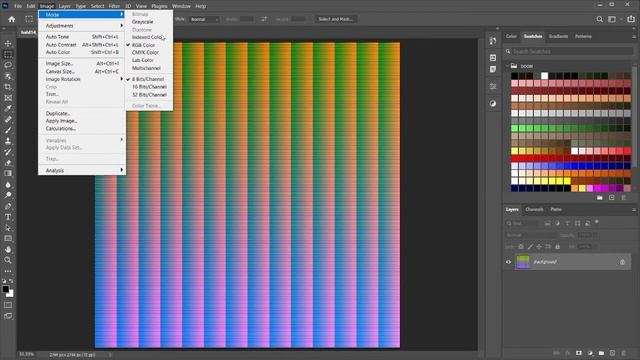
Task: Expand the Analysis submenu
Action: point(82,170)
